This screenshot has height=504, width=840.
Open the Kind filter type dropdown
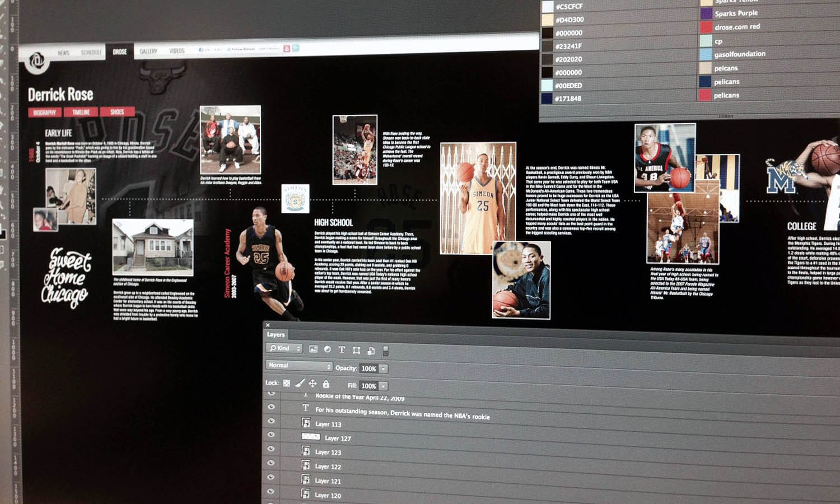pos(284,348)
